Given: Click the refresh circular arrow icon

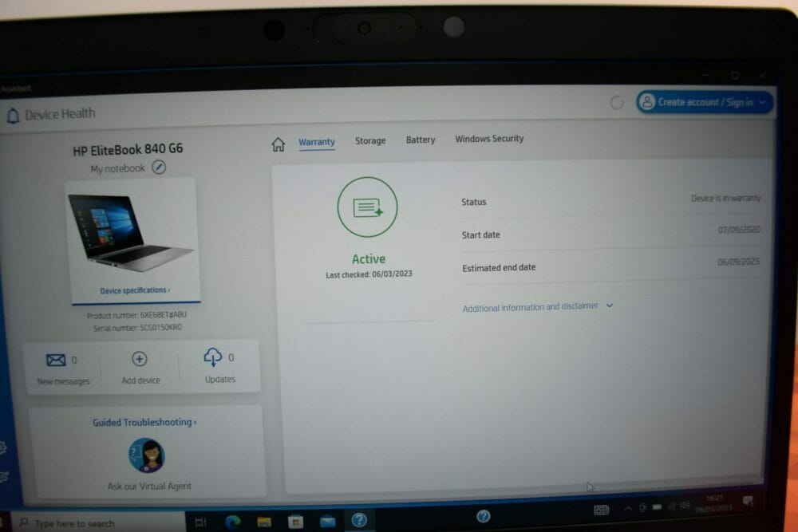Looking at the screenshot, I should [616, 102].
